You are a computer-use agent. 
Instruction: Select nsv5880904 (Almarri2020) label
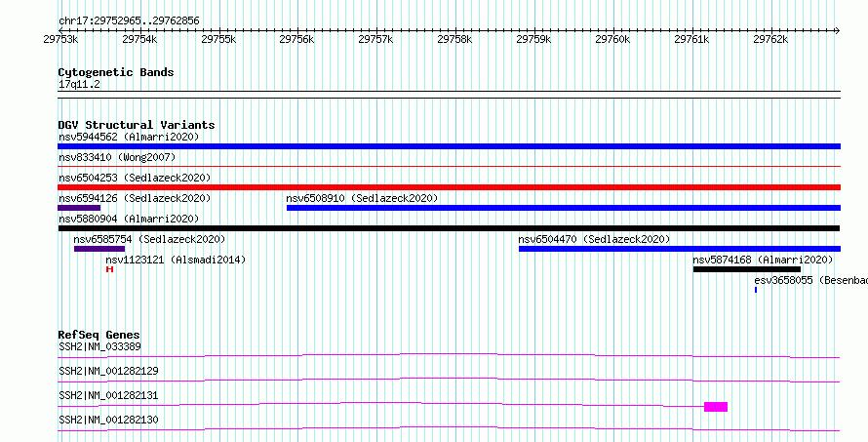(129, 219)
